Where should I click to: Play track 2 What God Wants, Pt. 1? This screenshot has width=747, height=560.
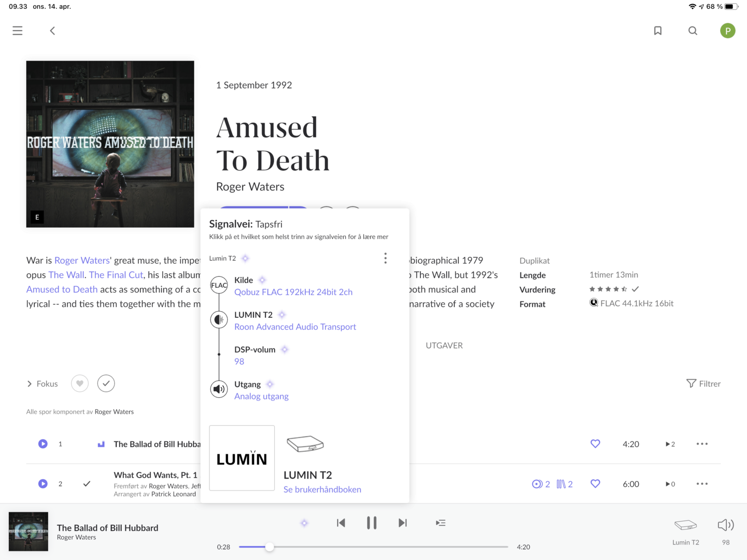[x=43, y=484]
